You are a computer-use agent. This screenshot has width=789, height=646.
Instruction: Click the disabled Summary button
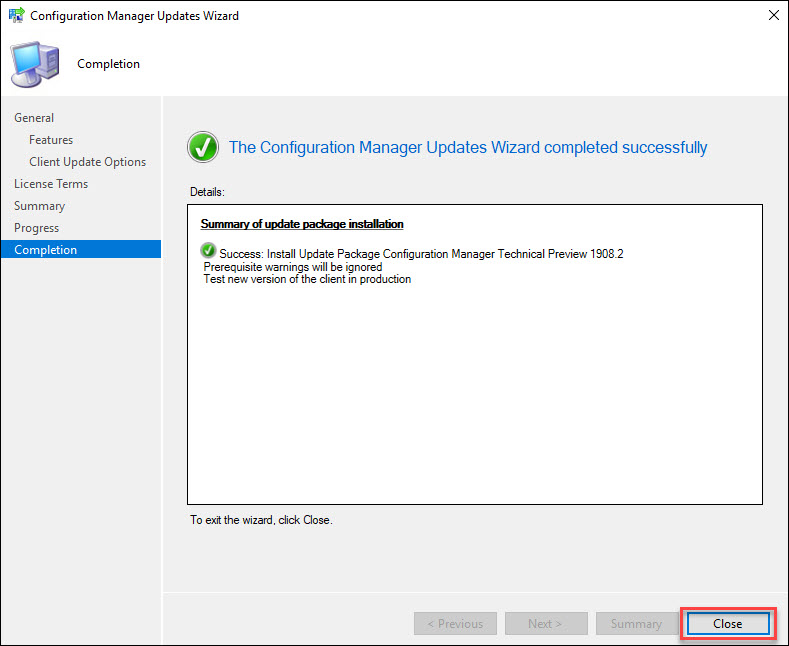pos(636,623)
